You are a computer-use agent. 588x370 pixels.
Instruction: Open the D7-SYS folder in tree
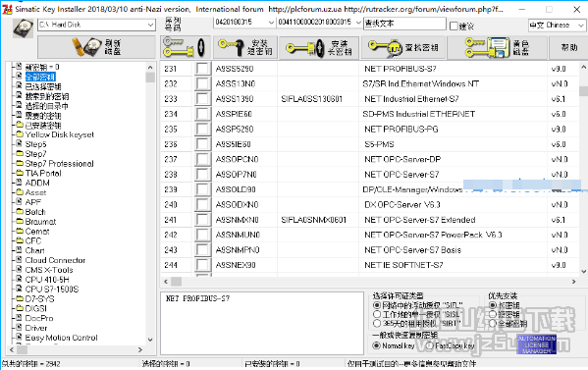pyautogui.click(x=39, y=299)
